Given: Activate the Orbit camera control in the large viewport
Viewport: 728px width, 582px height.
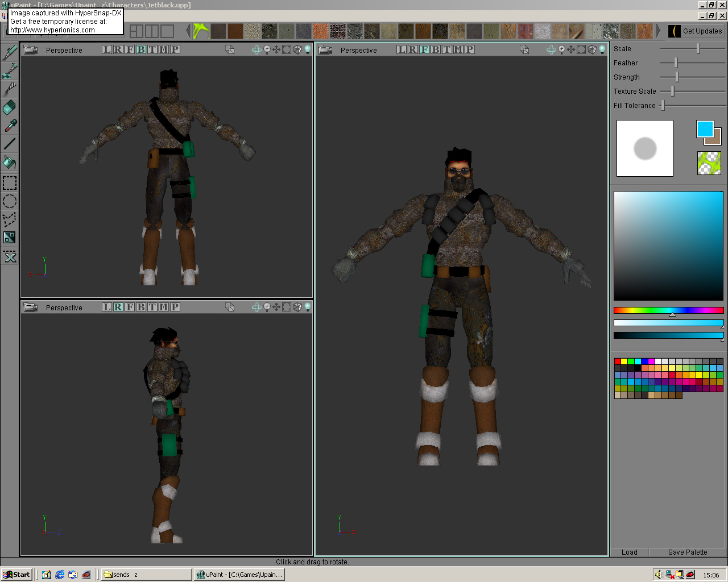Looking at the screenshot, I should pyautogui.click(x=550, y=50).
